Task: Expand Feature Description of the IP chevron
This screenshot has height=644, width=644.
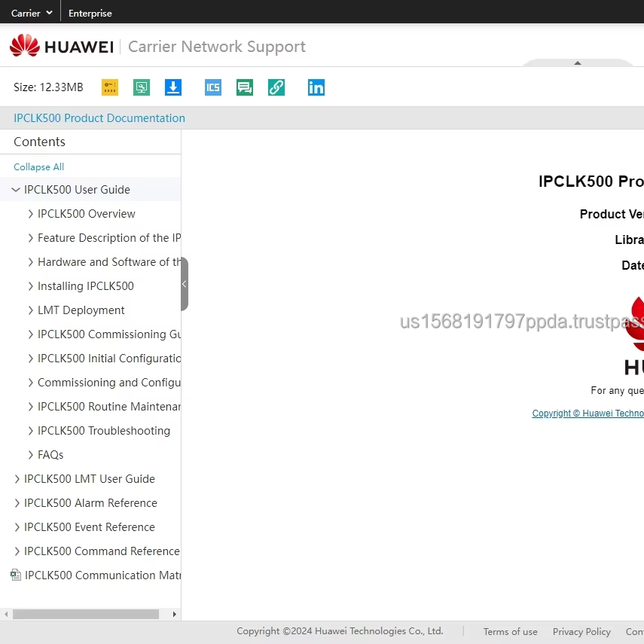Action: pyautogui.click(x=30, y=238)
